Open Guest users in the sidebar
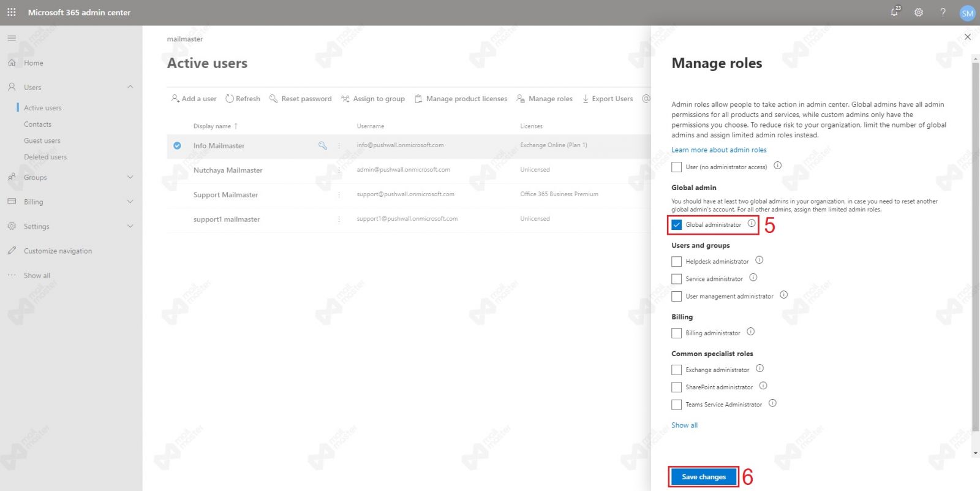The height and width of the screenshot is (491, 980). (x=42, y=141)
